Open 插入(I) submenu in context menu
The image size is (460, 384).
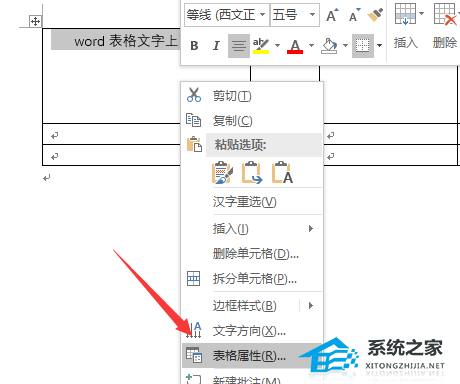252,229
